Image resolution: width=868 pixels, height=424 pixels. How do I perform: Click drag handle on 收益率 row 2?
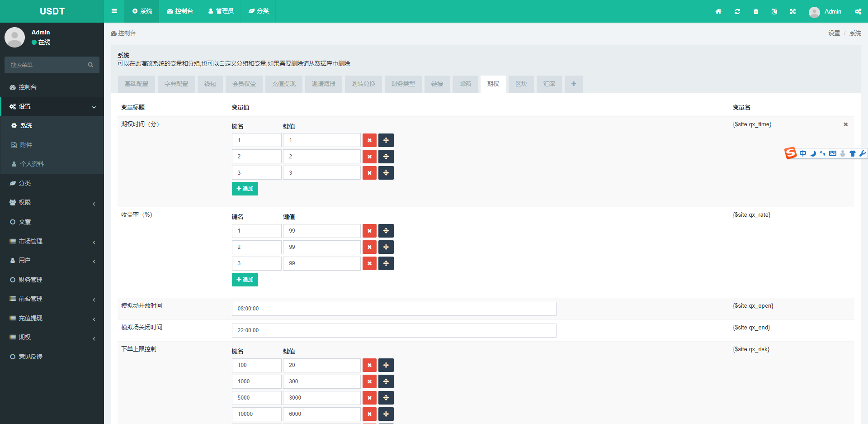click(386, 247)
